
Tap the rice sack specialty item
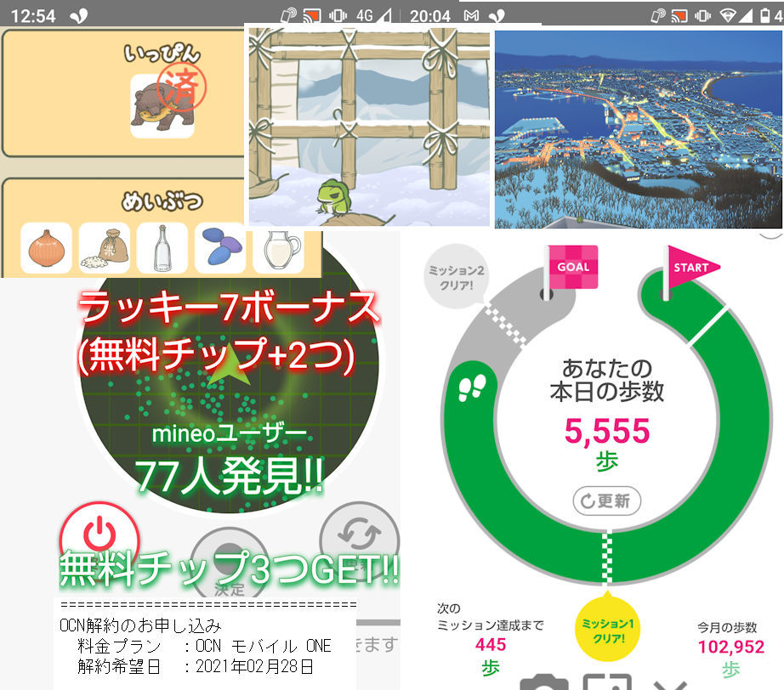coord(105,248)
